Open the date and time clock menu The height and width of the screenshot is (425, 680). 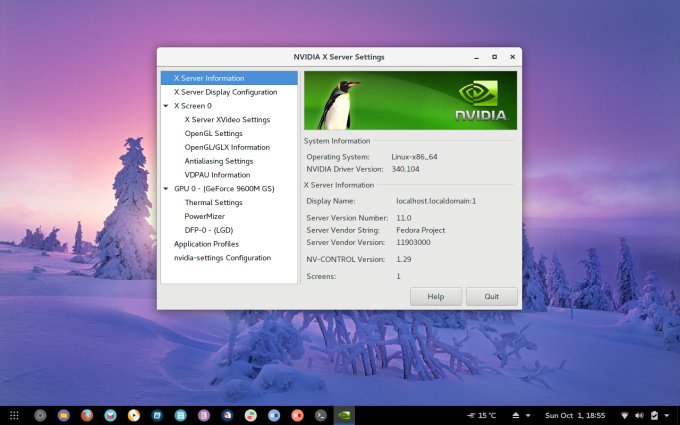(575, 415)
